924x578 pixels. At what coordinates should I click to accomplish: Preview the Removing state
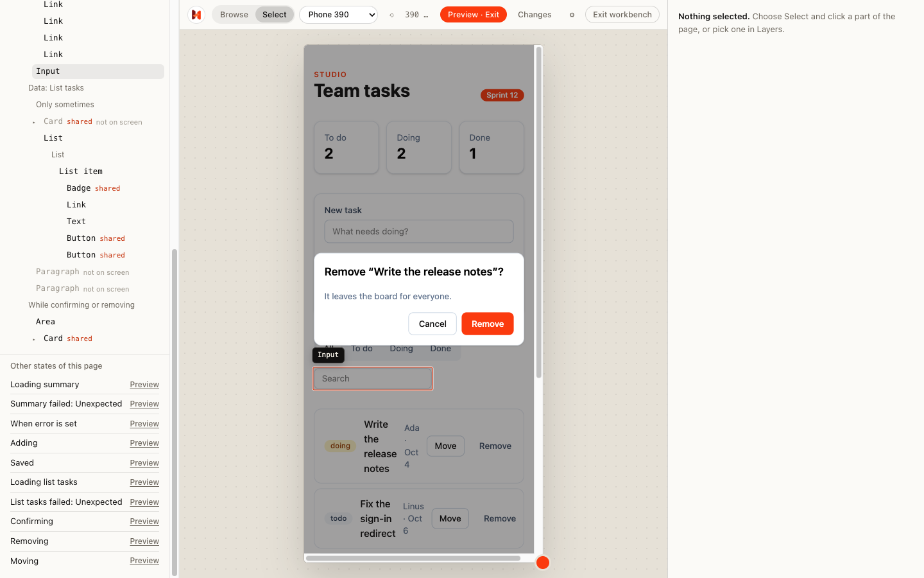click(144, 541)
